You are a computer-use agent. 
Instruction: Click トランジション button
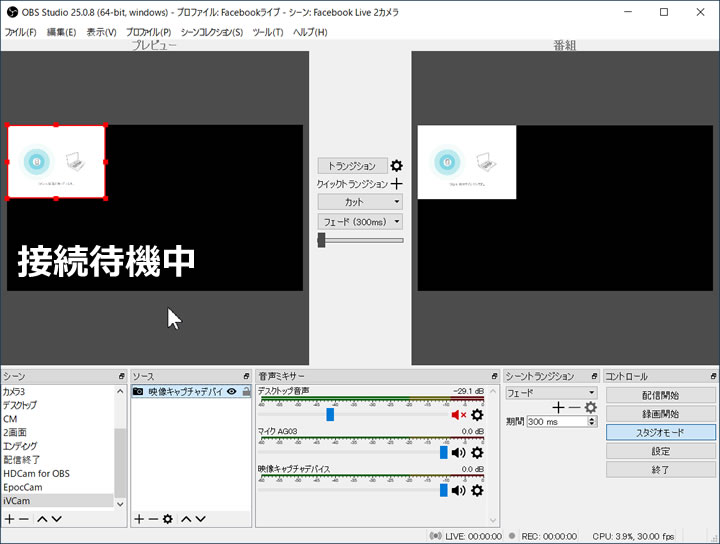pos(352,166)
